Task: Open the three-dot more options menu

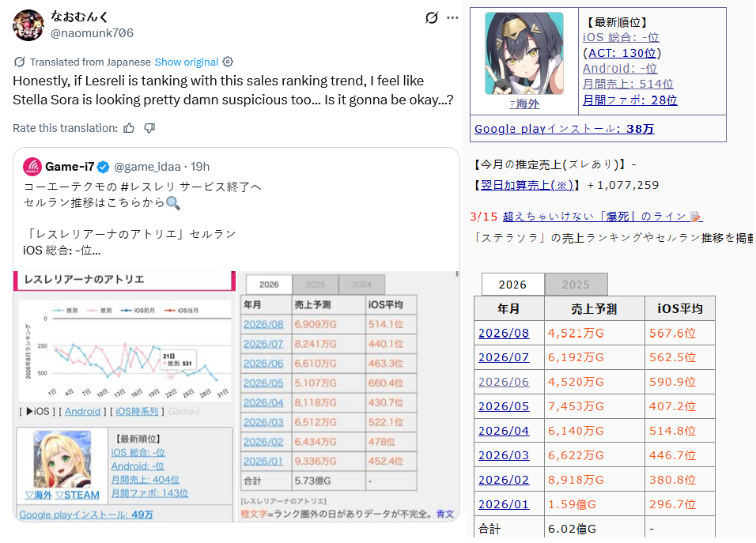Action: (452, 18)
